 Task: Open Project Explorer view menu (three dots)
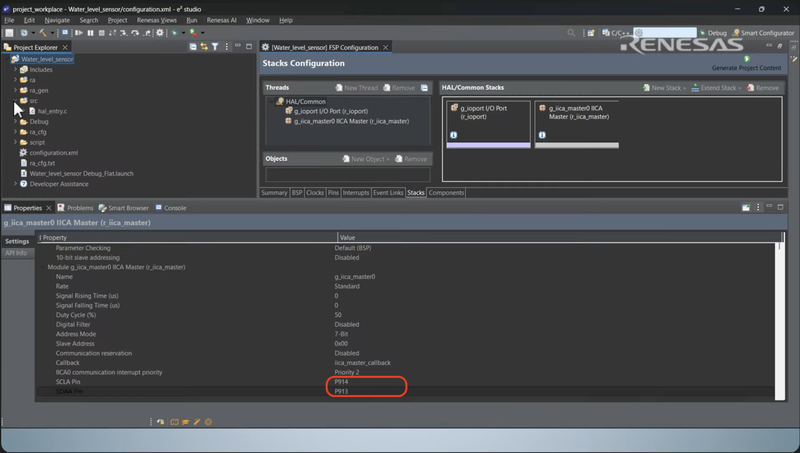(227, 47)
